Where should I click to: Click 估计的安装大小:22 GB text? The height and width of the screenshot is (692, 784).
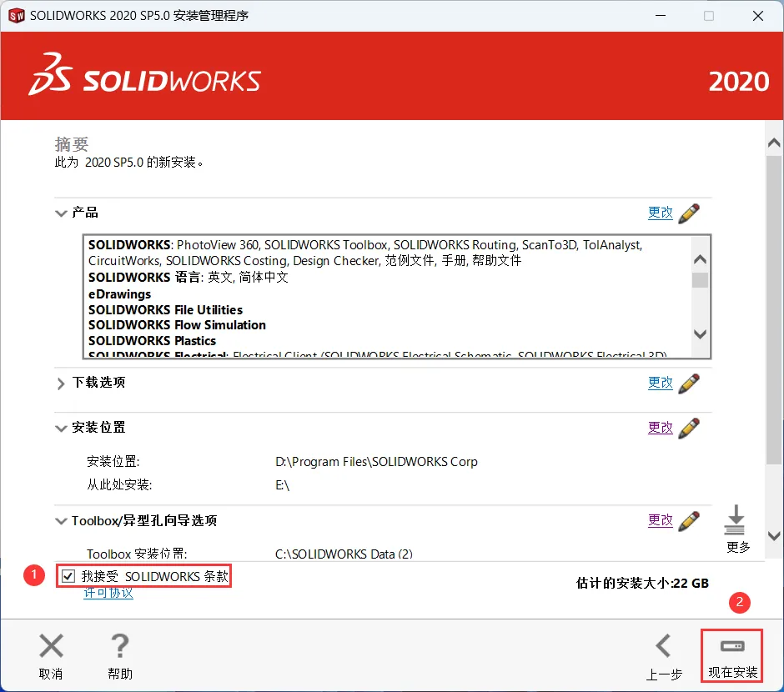[642, 583]
